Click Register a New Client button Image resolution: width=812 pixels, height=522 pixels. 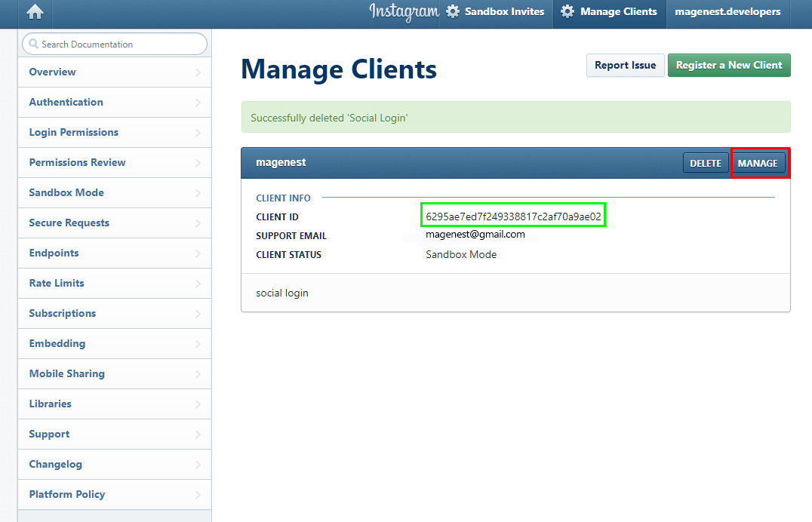(x=729, y=65)
